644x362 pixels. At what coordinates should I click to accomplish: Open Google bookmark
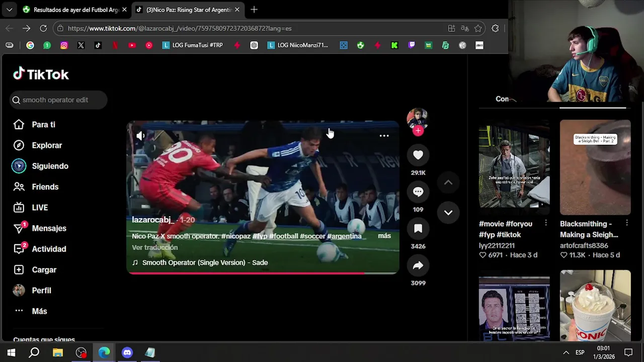point(30,45)
